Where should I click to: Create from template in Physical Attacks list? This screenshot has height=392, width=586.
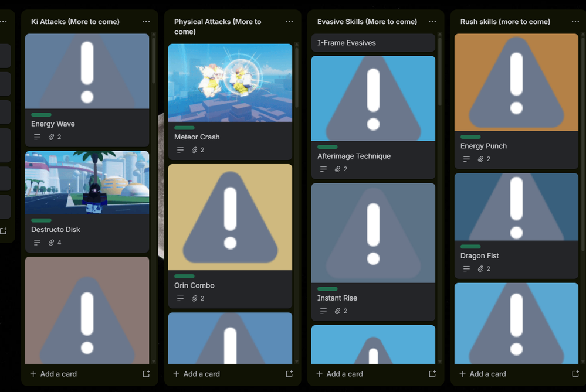[289, 374]
